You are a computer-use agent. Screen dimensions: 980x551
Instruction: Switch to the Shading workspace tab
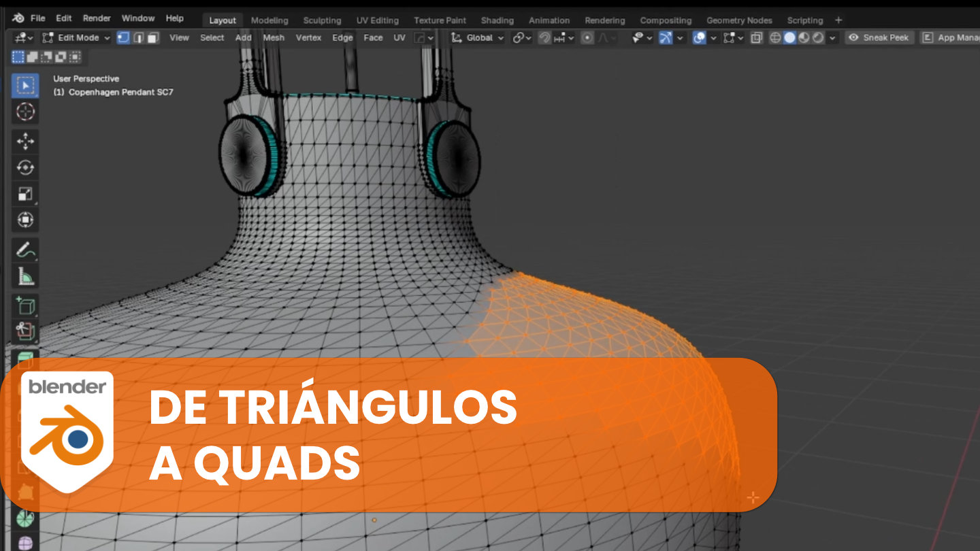[497, 20]
